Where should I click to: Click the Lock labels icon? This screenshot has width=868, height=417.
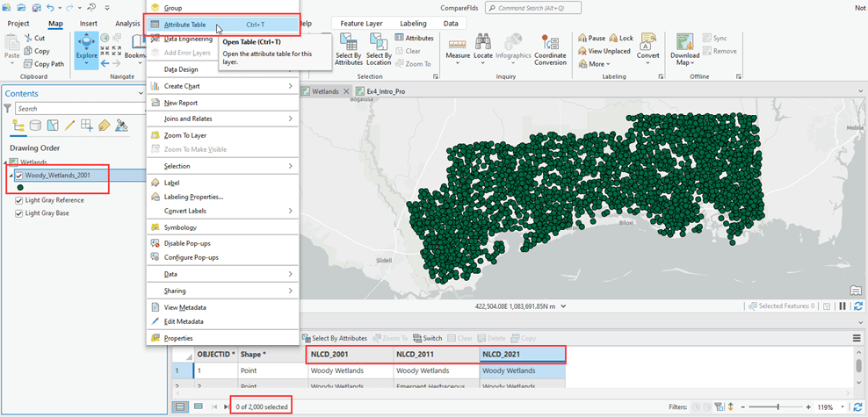coord(613,38)
